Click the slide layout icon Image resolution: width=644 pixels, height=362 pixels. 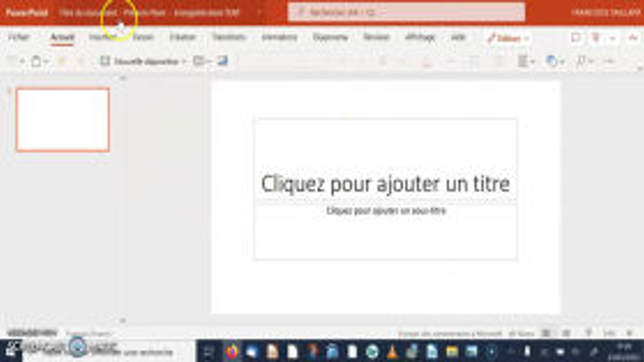point(198,61)
